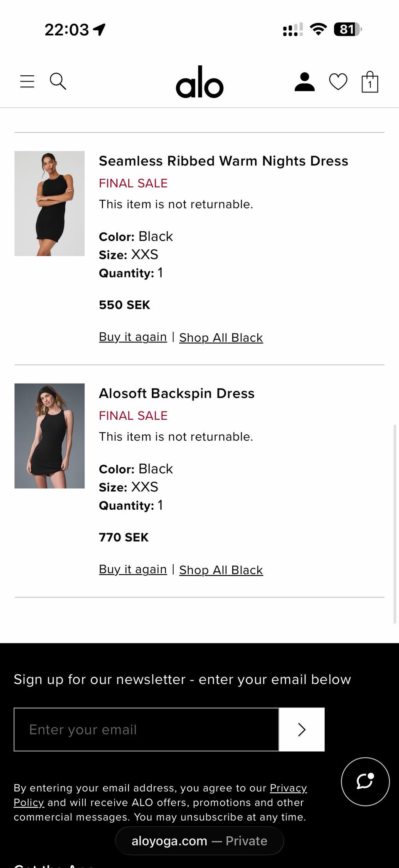Buy the Seamless Ribbed Warm Nights Dress again
The image size is (399, 868).
(133, 337)
